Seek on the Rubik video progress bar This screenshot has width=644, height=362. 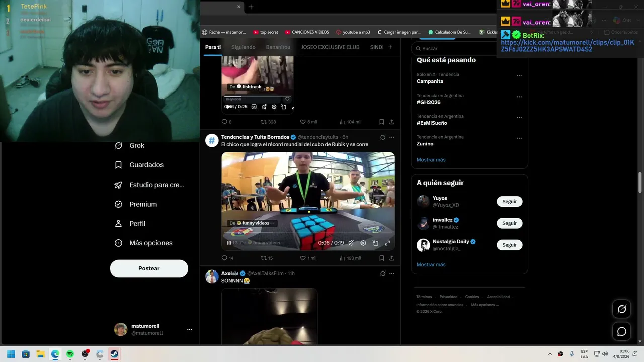click(308, 233)
